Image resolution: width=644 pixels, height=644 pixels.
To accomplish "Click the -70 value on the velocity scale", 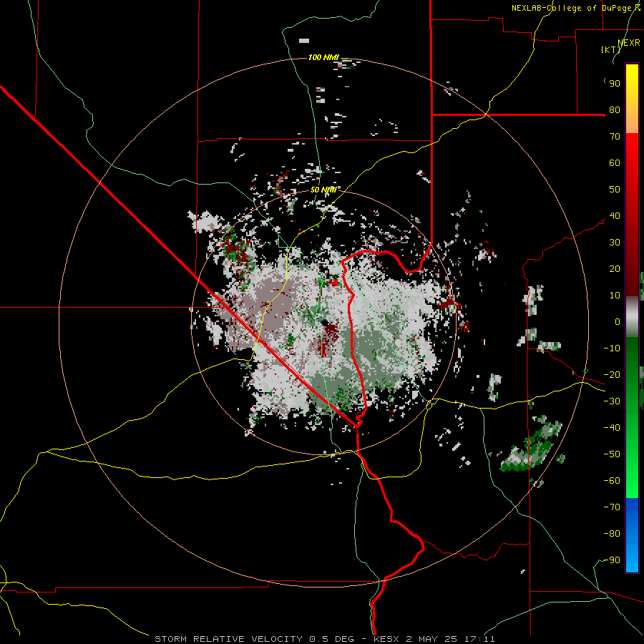I will 612,507.
